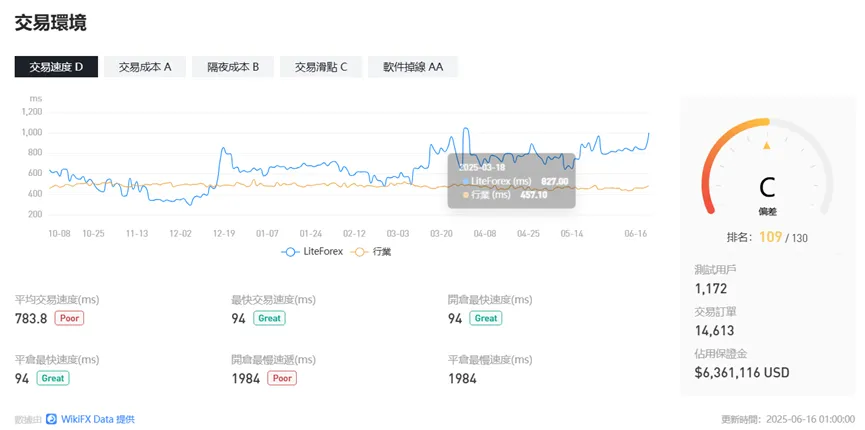
Task: Click the 12-19 date axis label
Action: click(x=224, y=233)
